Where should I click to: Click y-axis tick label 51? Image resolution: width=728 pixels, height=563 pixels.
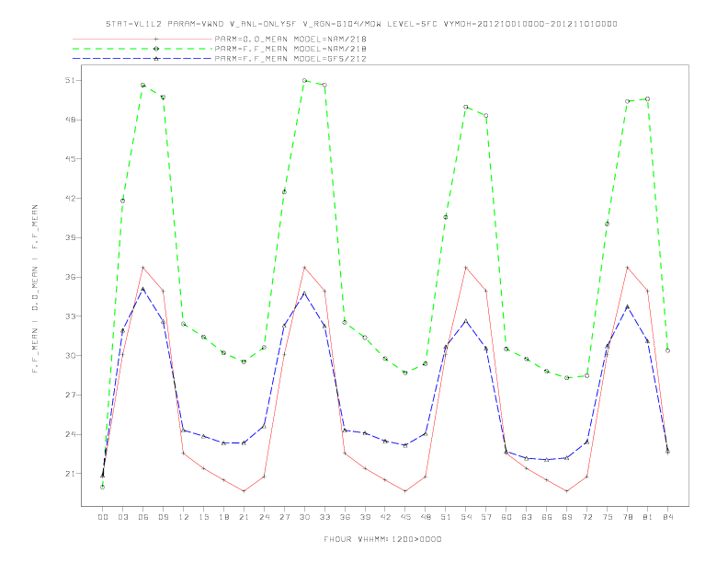click(70, 80)
